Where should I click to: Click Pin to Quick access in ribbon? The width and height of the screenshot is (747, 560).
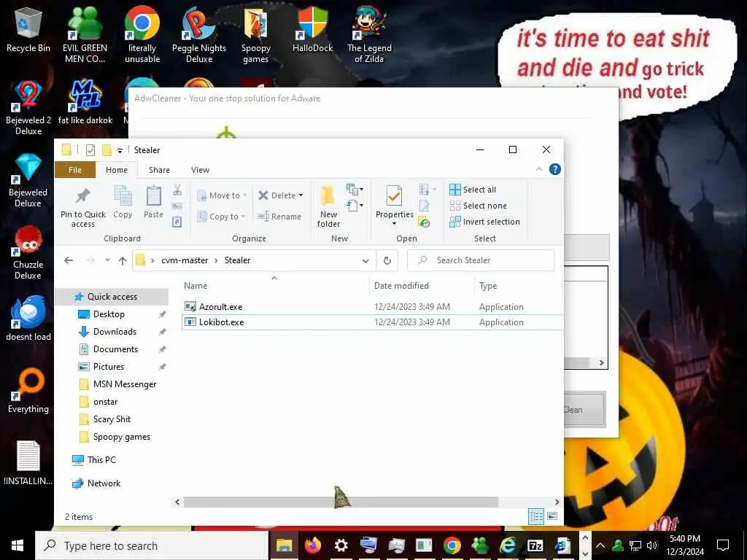(x=83, y=208)
